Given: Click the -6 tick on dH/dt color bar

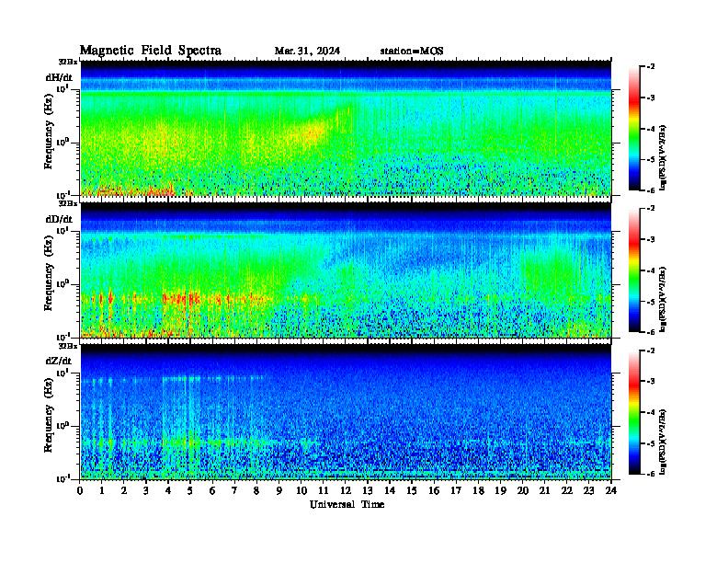Looking at the screenshot, I should click(650, 190).
